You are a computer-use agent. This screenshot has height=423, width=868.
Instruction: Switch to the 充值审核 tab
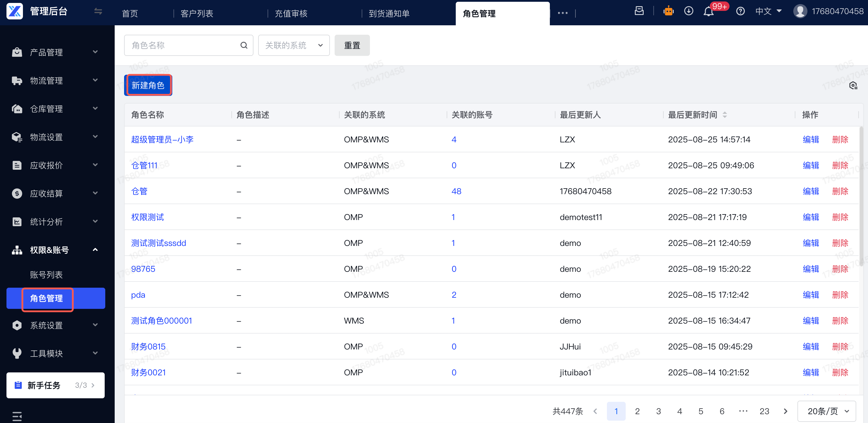point(291,13)
